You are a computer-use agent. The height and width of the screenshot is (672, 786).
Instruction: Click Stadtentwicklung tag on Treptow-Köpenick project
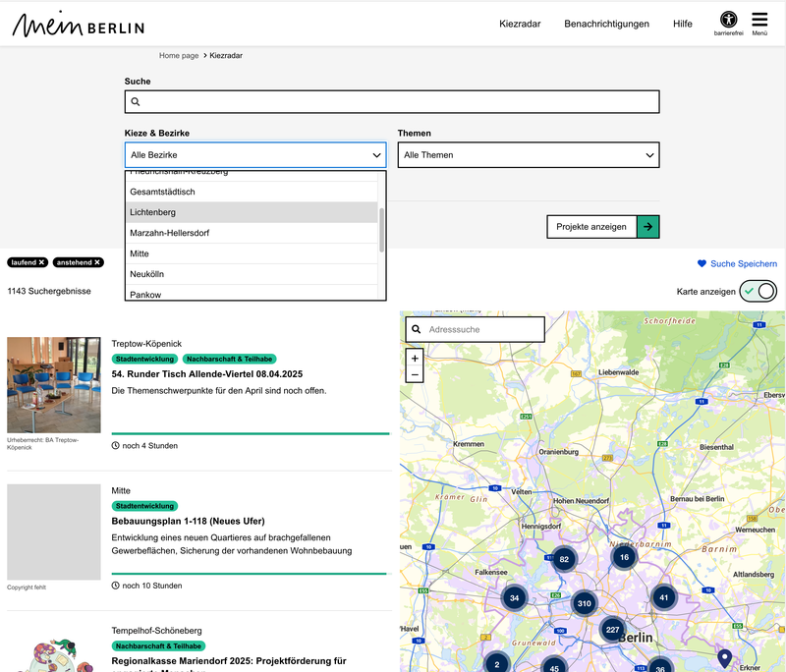coord(144,359)
